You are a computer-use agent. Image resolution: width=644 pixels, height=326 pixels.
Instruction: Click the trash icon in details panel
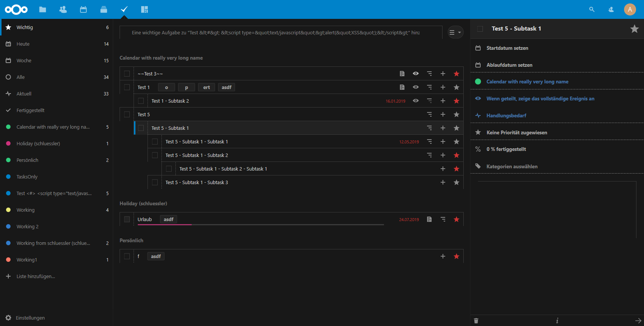pyautogui.click(x=476, y=321)
